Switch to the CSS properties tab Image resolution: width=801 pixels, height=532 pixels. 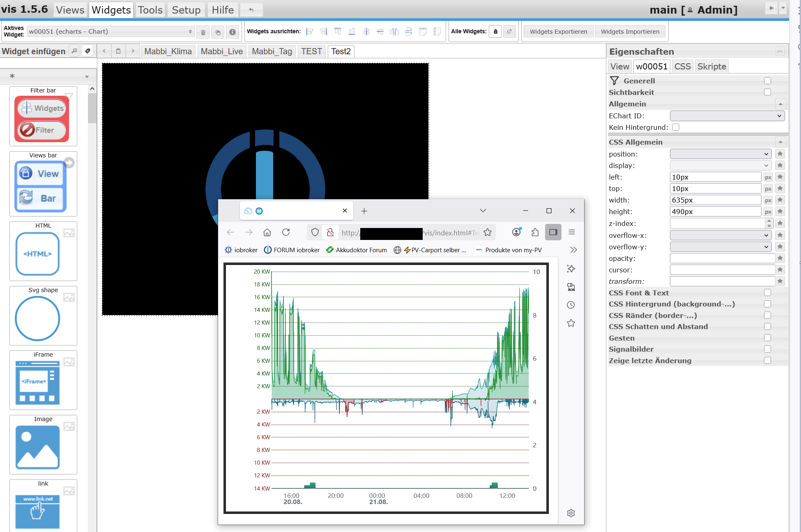(682, 67)
